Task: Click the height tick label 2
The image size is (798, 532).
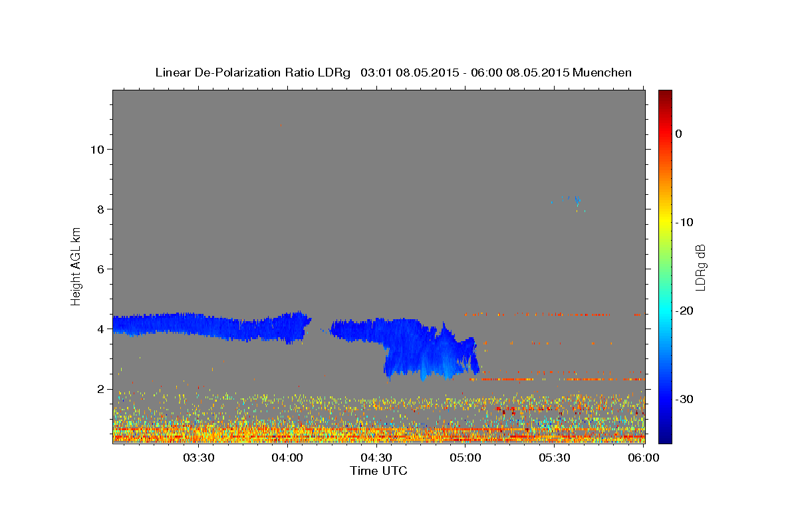Action: (100, 388)
